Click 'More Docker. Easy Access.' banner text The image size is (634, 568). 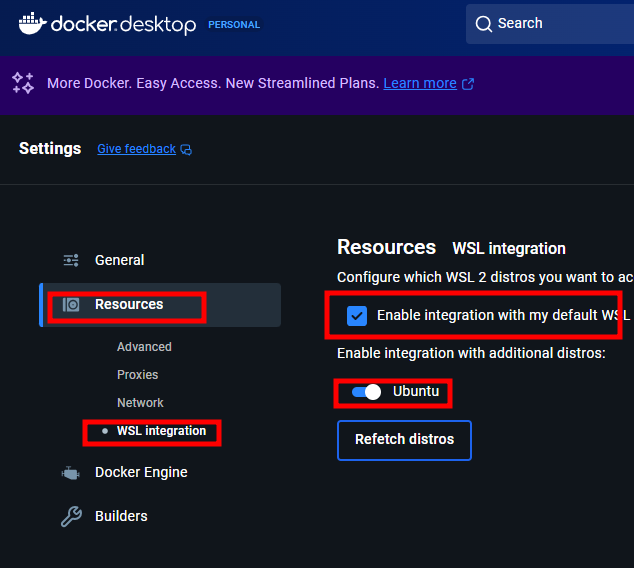pyautogui.click(x=213, y=83)
